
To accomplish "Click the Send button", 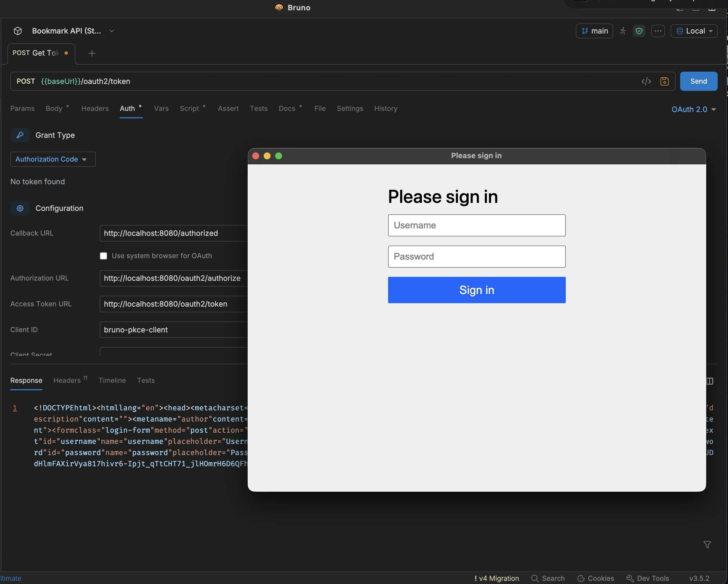I will [699, 81].
